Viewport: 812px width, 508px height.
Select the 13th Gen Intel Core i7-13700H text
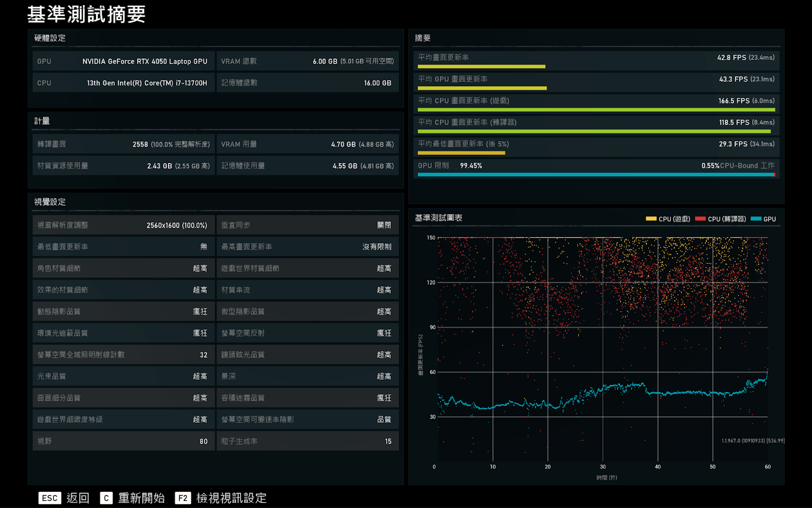147,83
